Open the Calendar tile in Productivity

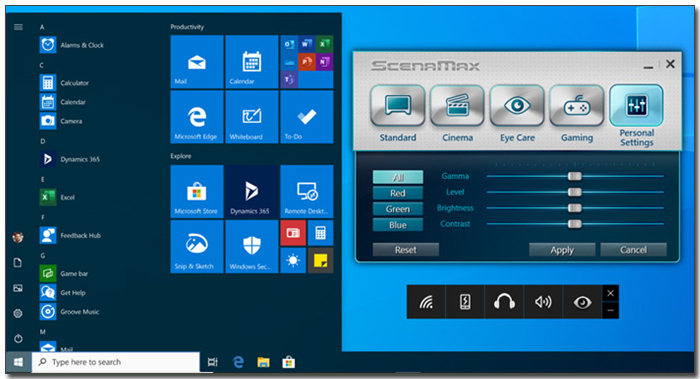pyautogui.click(x=252, y=62)
